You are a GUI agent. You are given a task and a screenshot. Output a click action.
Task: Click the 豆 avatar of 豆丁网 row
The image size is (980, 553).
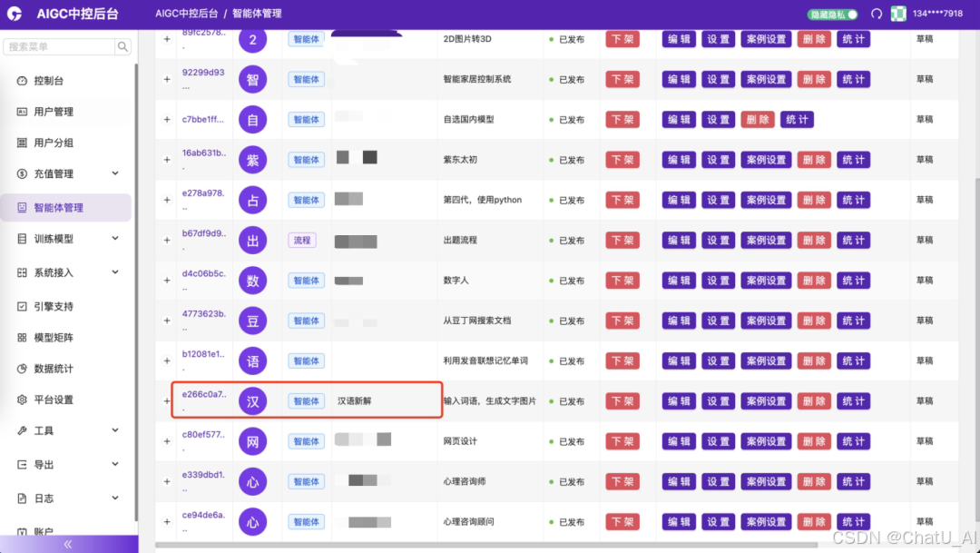[252, 321]
